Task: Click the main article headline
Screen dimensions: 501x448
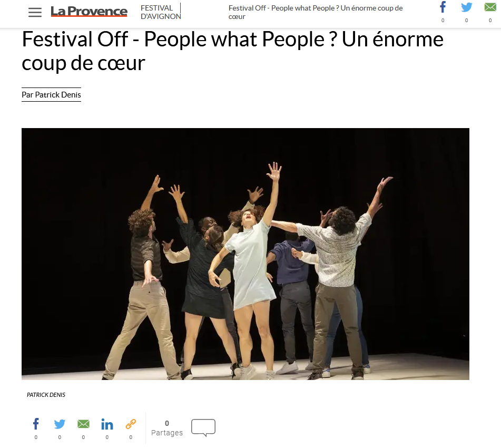Action: click(x=233, y=51)
